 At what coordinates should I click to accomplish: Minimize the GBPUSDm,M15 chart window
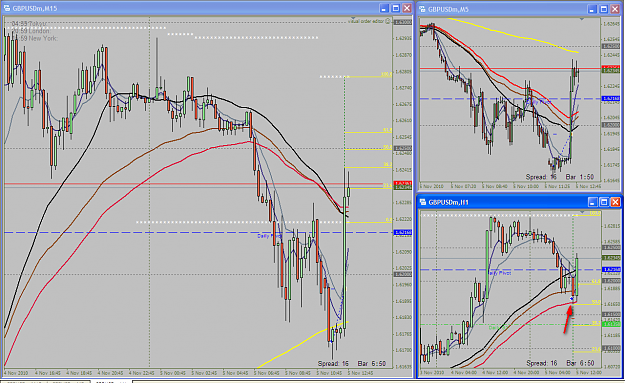pos(383,8)
